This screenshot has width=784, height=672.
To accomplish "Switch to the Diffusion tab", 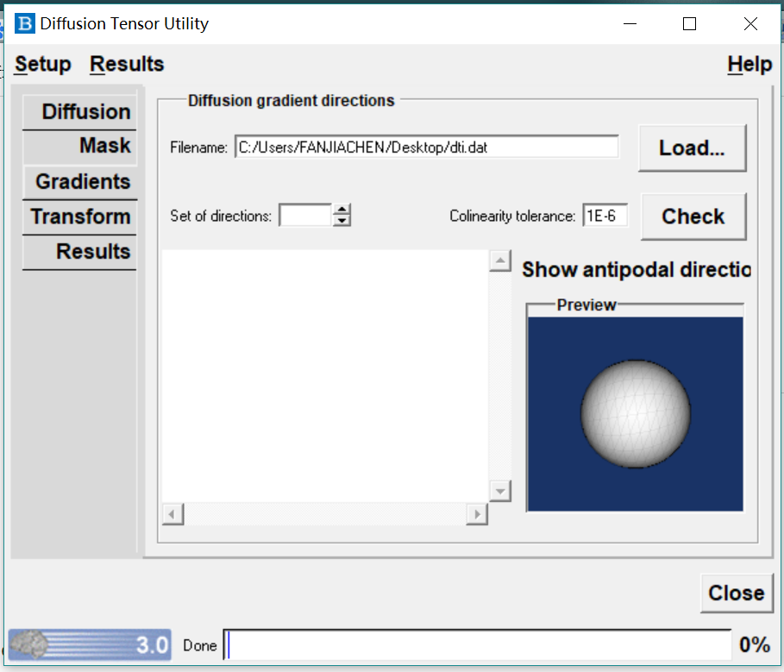I will coord(85,112).
